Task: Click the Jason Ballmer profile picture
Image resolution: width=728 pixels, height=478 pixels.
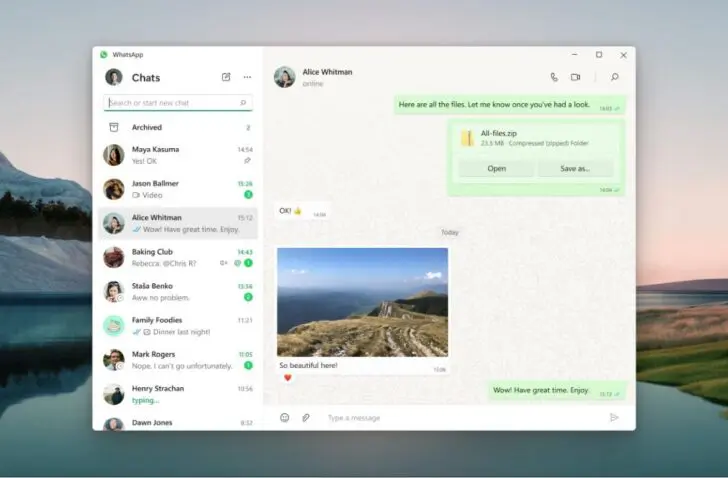Action: [x=114, y=189]
